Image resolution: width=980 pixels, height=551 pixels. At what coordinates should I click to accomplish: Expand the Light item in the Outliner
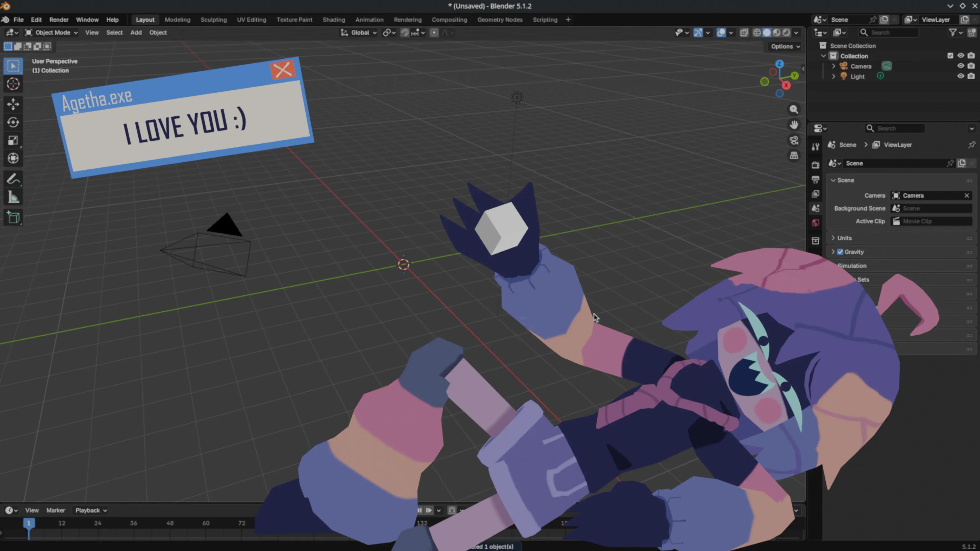point(834,77)
